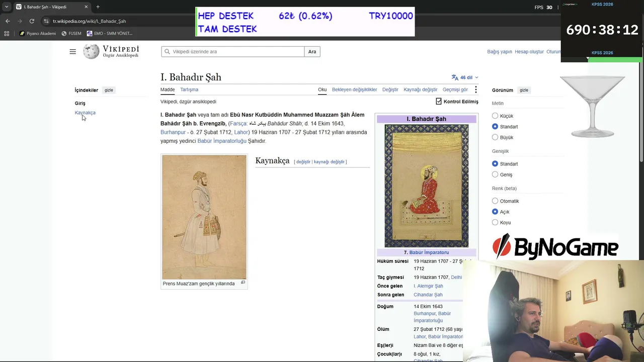Viewport: 644px width, 362px height.
Task: Reload the page with the refresh icon
Action: point(32,21)
